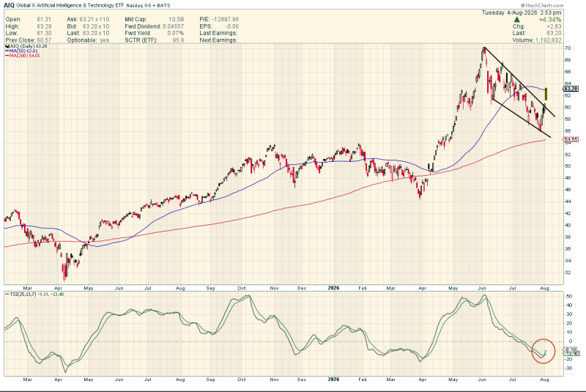Click the 63.20 last price tag on price axis
Screen dimensions: 586x392
tap(571, 89)
